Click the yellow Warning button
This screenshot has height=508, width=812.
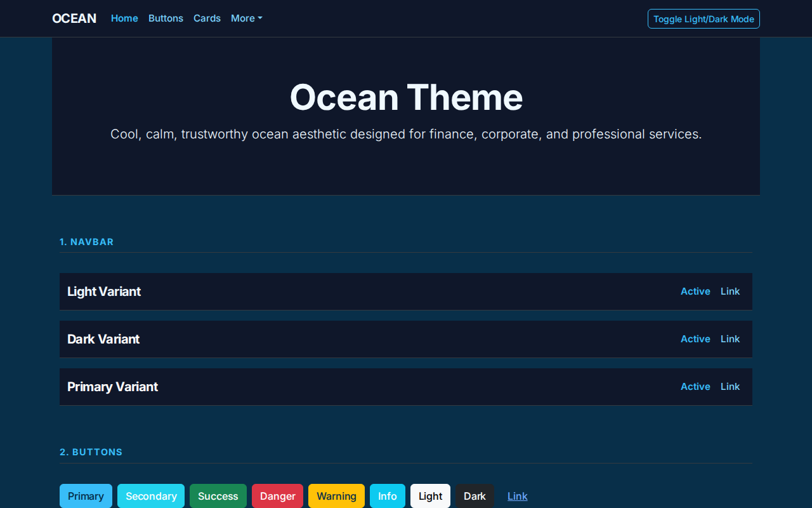[336, 496]
